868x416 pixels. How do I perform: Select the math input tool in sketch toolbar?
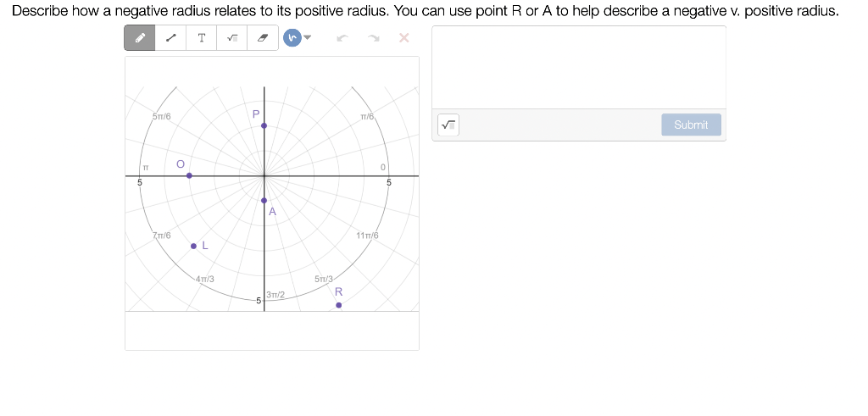coord(232,37)
